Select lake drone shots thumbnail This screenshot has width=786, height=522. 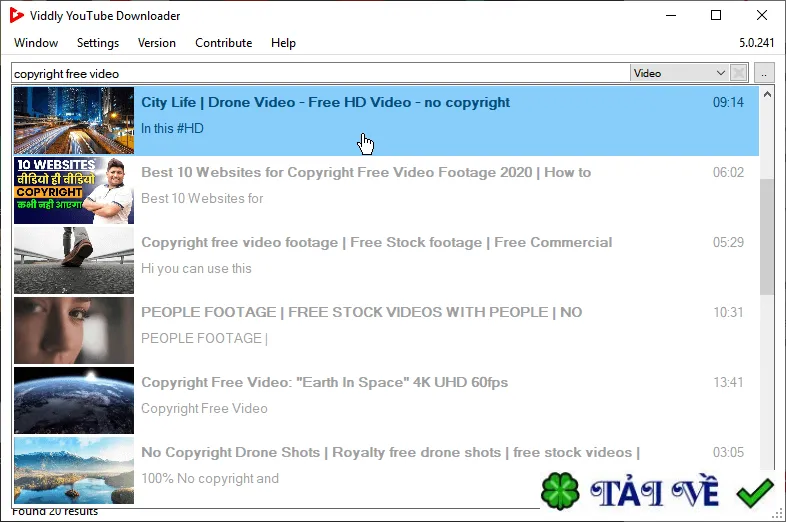click(x=74, y=470)
